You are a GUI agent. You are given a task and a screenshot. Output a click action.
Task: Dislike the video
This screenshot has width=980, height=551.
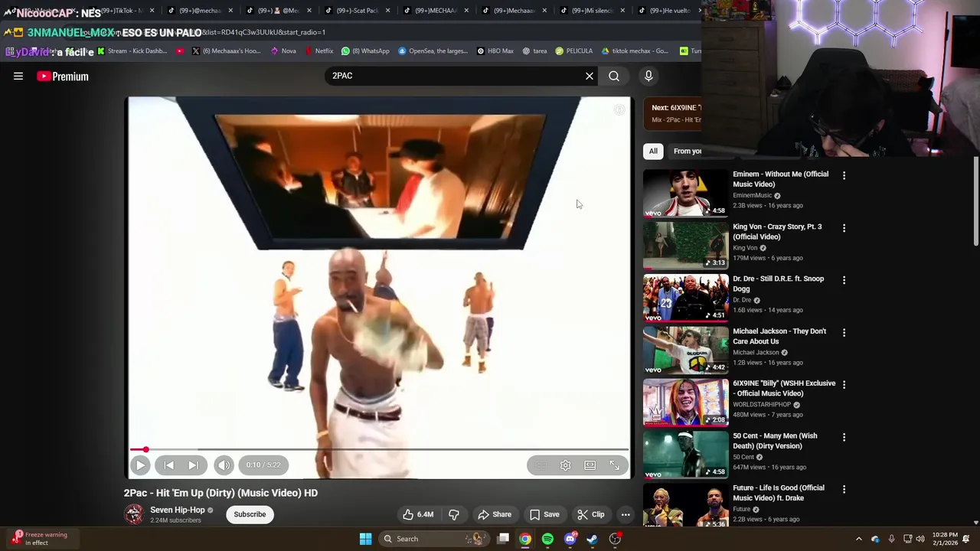click(453, 514)
